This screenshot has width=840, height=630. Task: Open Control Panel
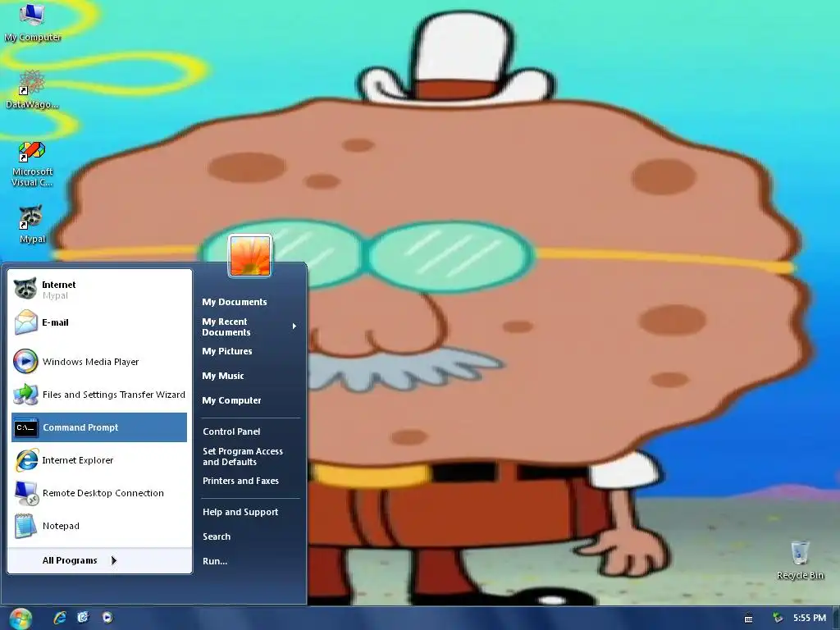pyautogui.click(x=249, y=431)
